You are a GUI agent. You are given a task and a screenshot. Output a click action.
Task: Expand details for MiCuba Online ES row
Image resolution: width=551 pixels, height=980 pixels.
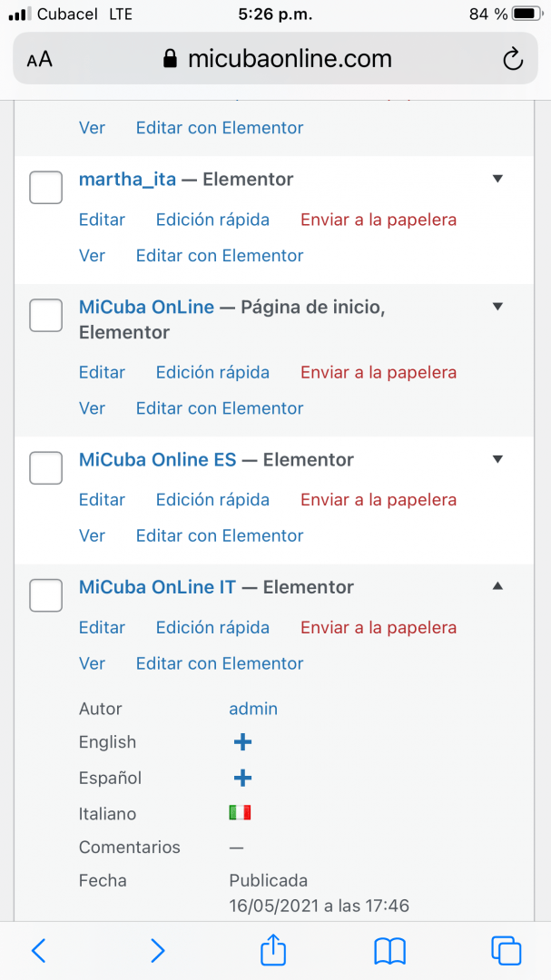coord(497,459)
